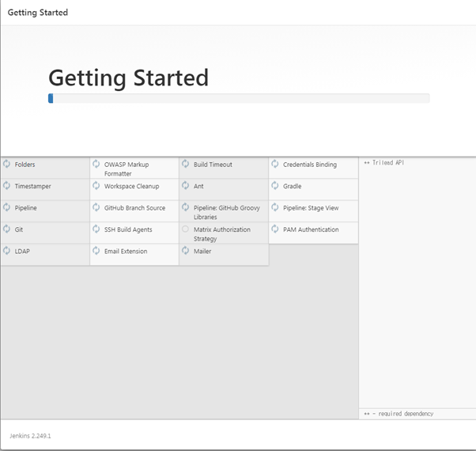Click the Folders plugin name
The width and height of the screenshot is (476, 451).
pyautogui.click(x=25, y=165)
